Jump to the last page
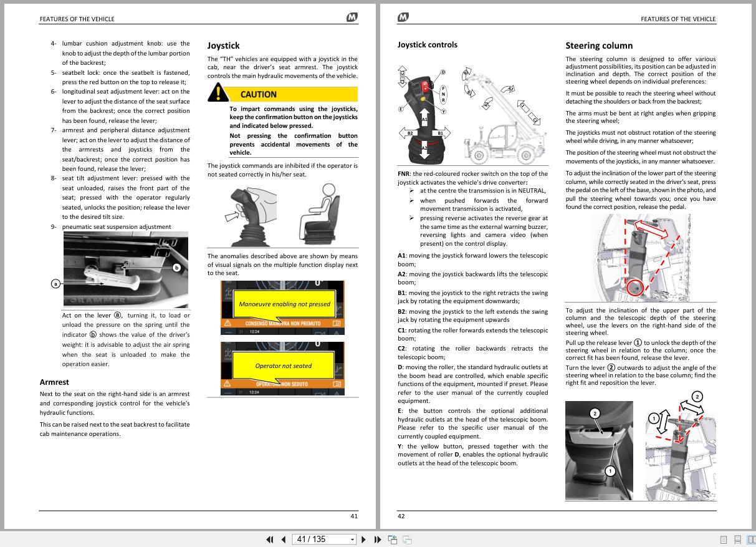Image resolution: width=756 pixels, height=547 pixels. pos(378,540)
